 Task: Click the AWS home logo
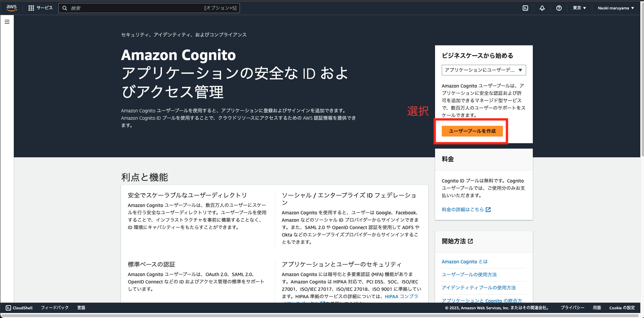point(11,8)
